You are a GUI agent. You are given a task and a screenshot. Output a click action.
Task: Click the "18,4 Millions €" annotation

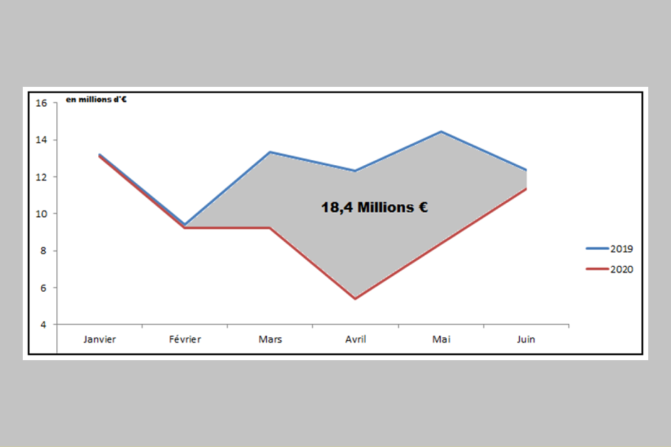[375, 208]
